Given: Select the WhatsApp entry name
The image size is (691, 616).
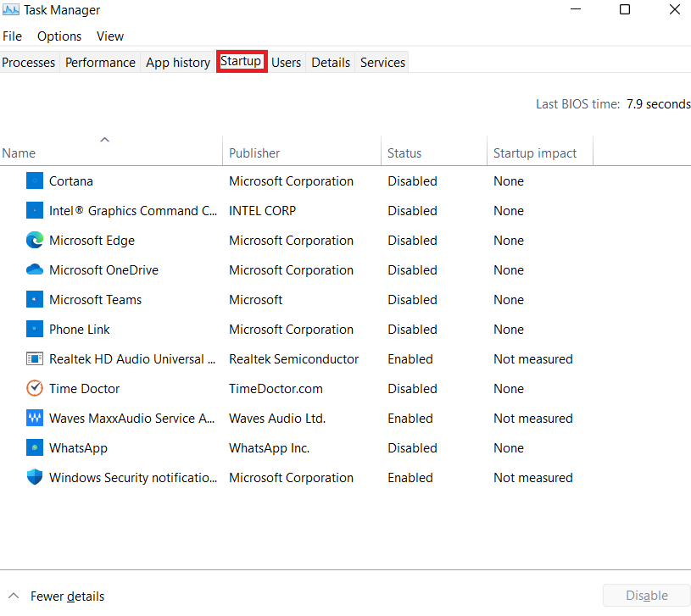Looking at the screenshot, I should tap(79, 448).
